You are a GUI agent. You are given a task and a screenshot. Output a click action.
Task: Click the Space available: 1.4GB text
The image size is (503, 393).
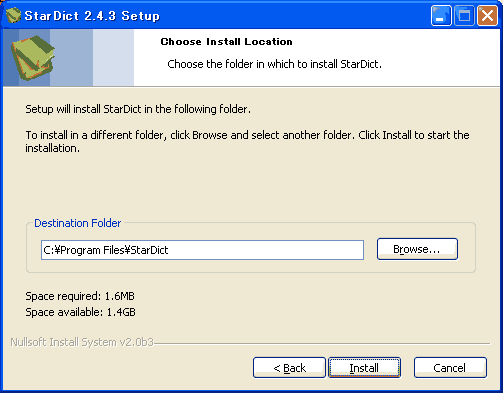coord(80,312)
